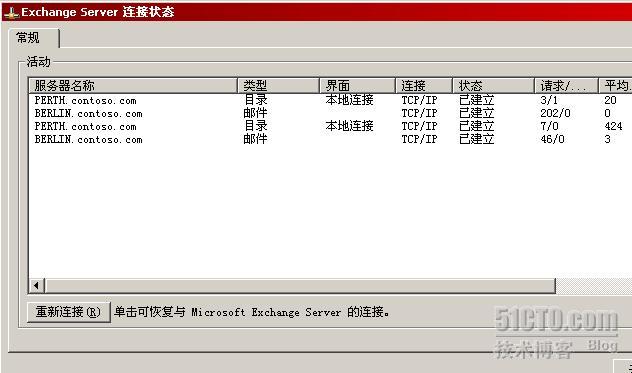632x373 pixels.
Task: Sort by 连接 column header
Action: 424,85
